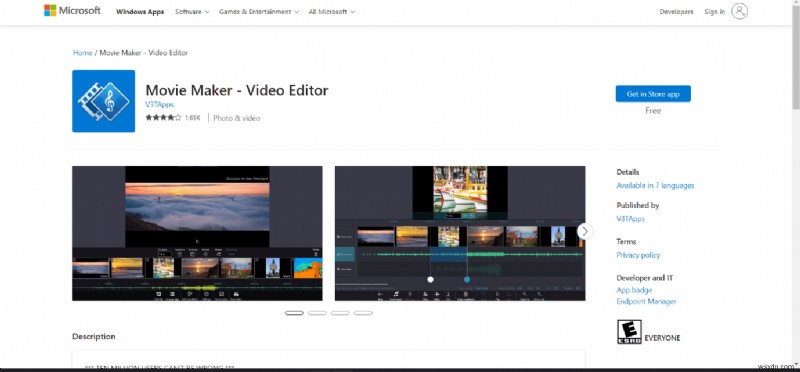Open the V3TApps publisher link under title
Image resolution: width=800 pixels, height=372 pixels.
[160, 105]
